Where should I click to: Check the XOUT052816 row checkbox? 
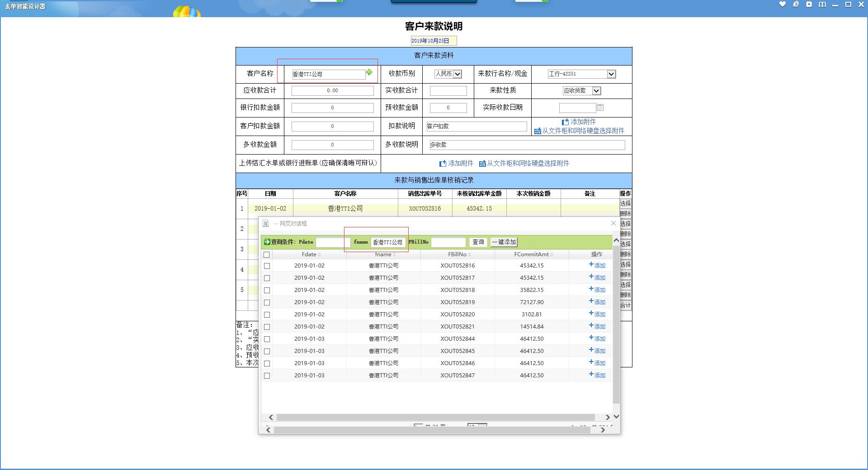267,266
